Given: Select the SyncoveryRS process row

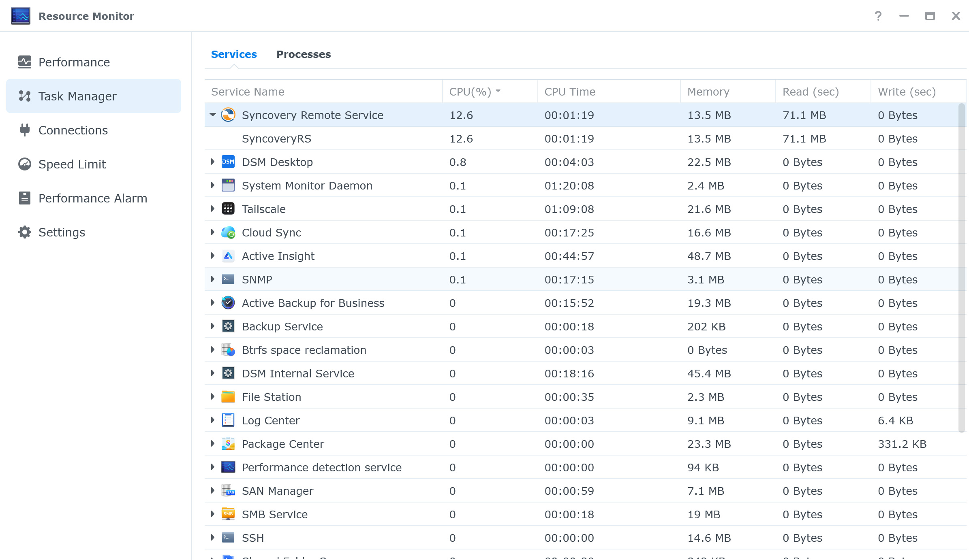Looking at the screenshot, I should pos(585,138).
